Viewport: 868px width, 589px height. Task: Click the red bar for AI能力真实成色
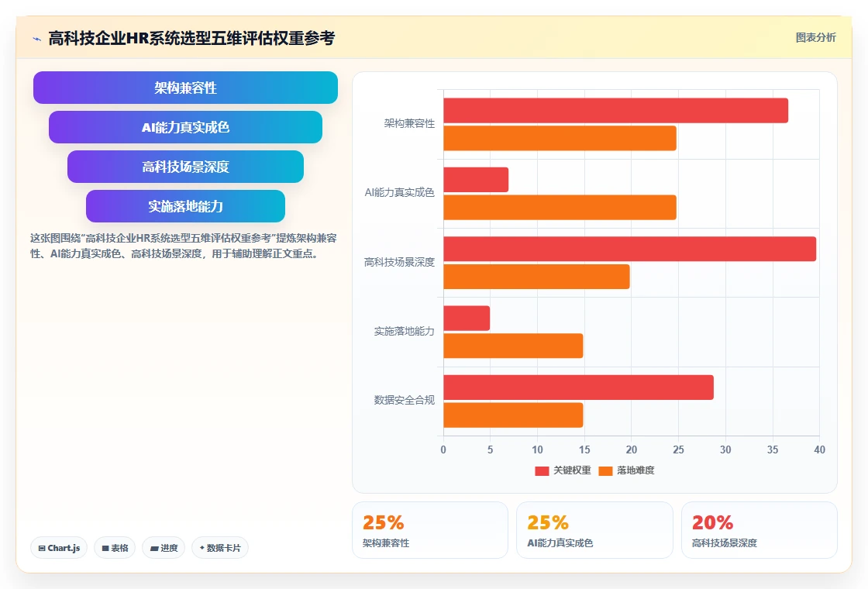coord(476,180)
